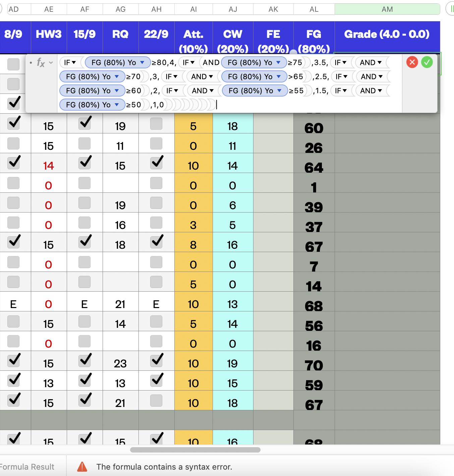Check 8/9 checkbox in the FG 26 row
This screenshot has height=476, width=454.
tap(13, 143)
